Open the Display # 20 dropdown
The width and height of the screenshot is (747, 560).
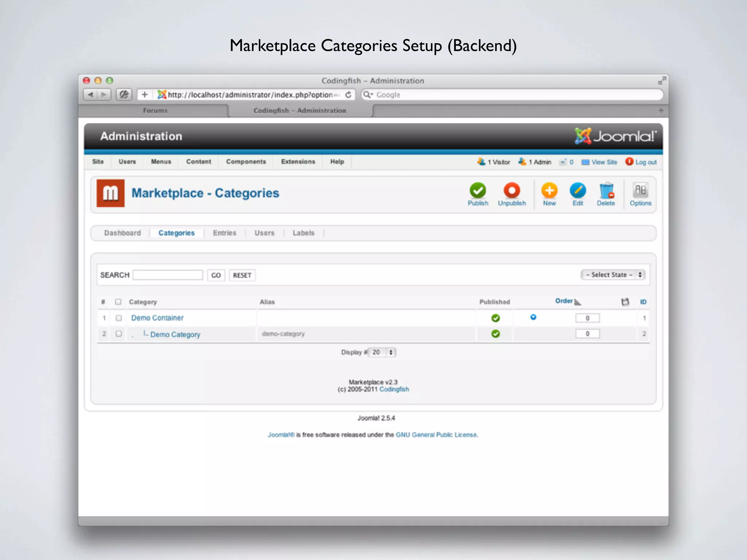pos(382,352)
